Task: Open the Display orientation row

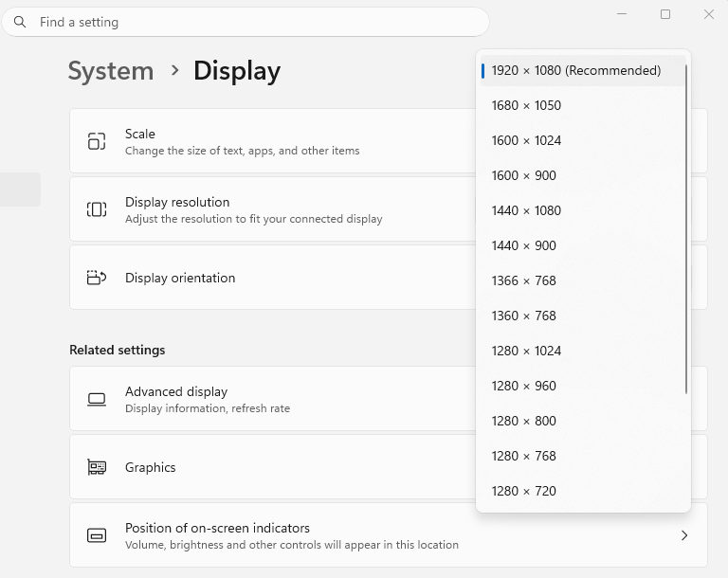Action: point(388,278)
